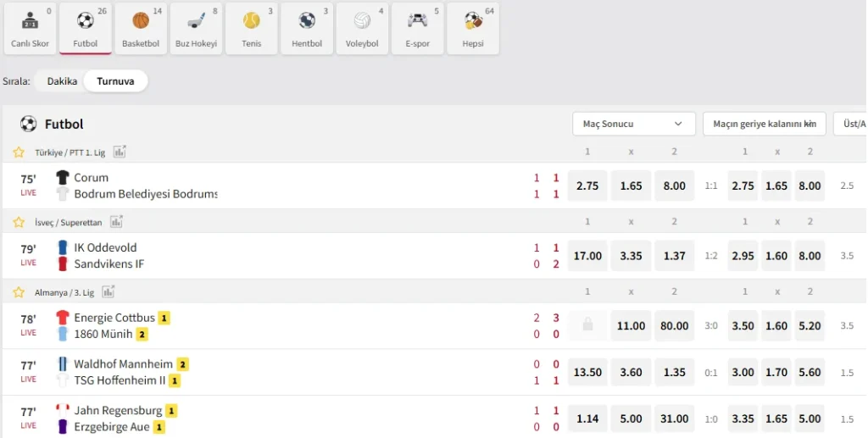Screen dimensions: 868x438
Task: Click 1860 Münih light blue jersey icon
Action: [63, 334]
